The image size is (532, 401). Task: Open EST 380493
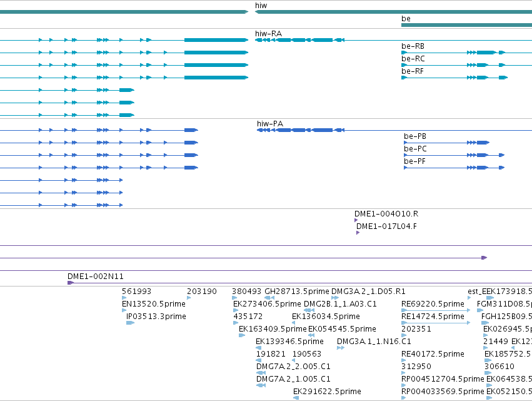247,292
